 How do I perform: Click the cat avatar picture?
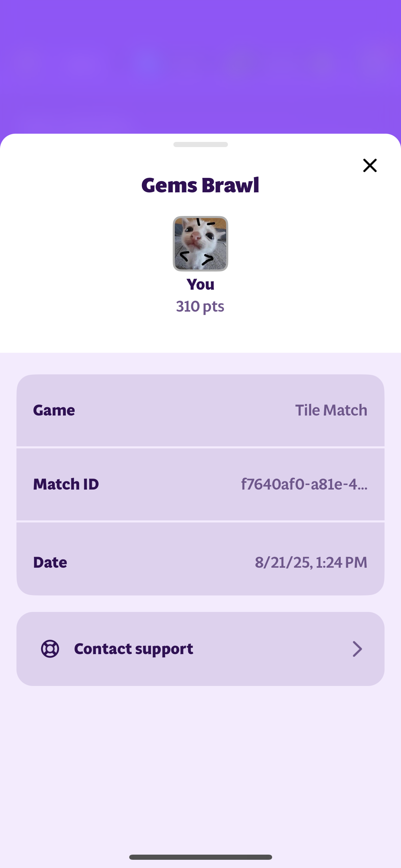pyautogui.click(x=200, y=243)
